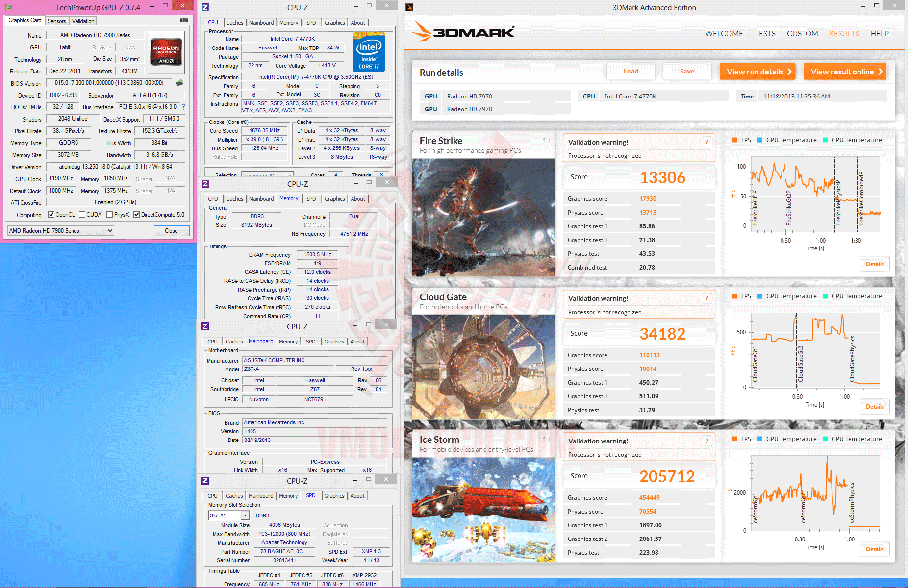908x588 pixels.
Task: Click the Apacer Technology manufacturer value
Action: click(x=284, y=543)
